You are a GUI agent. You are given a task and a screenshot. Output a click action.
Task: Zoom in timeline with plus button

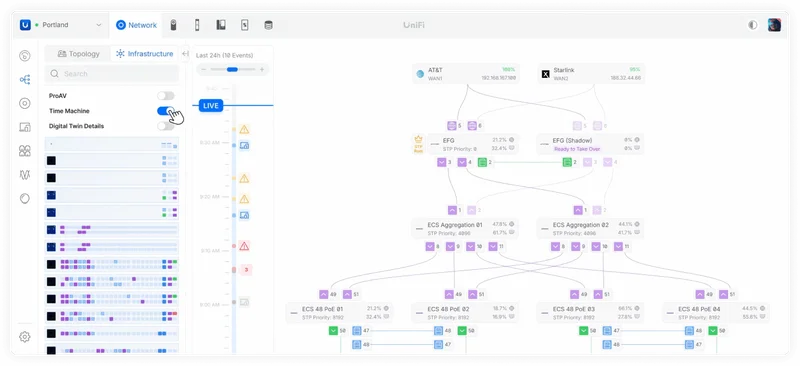(x=262, y=69)
